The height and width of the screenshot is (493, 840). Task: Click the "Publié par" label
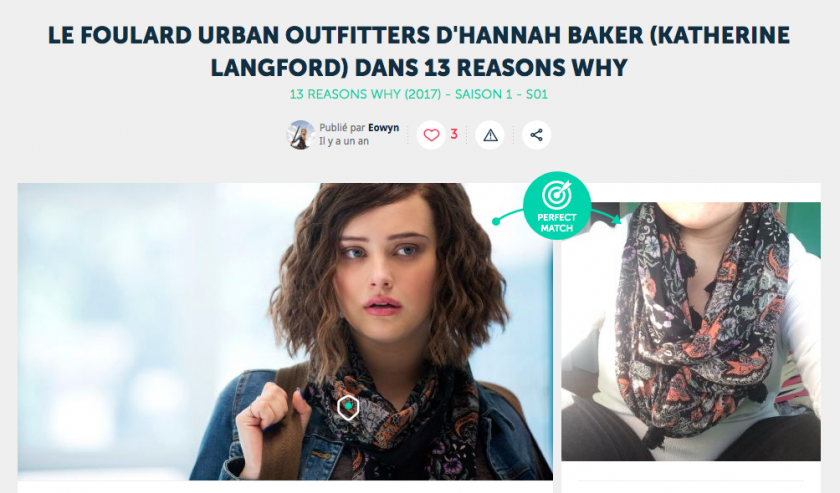342,128
